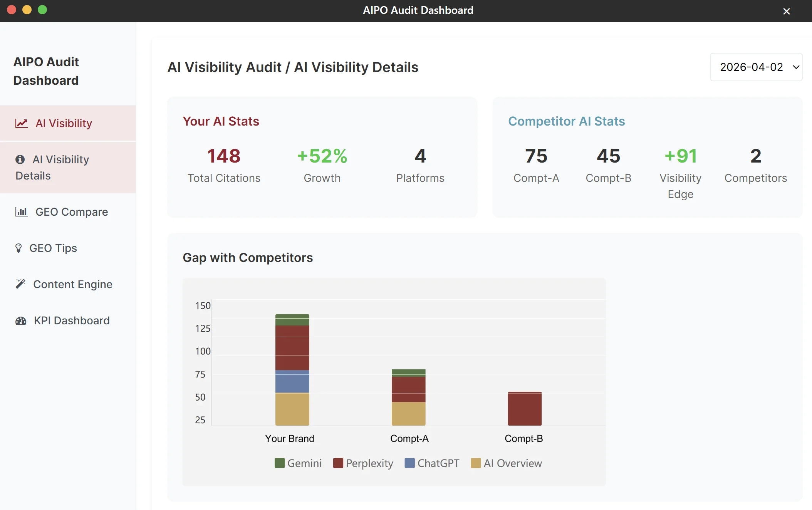Click the red macOS close button
The width and height of the screenshot is (812, 510).
pos(12,10)
